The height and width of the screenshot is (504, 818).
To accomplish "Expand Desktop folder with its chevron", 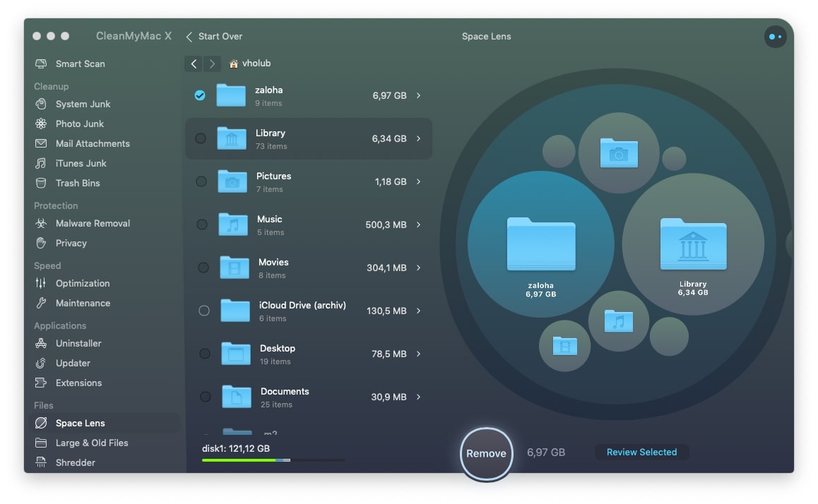I will [418, 354].
